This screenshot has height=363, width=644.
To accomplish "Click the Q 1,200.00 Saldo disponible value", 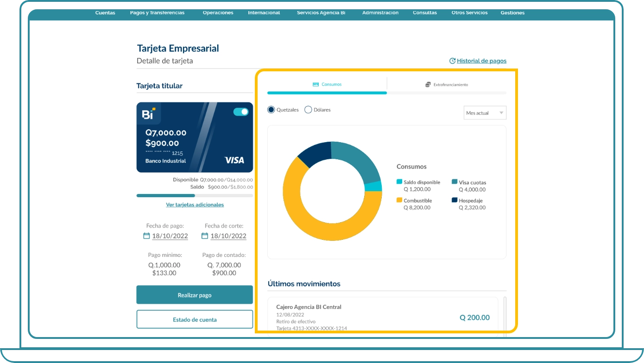I will point(417,189).
